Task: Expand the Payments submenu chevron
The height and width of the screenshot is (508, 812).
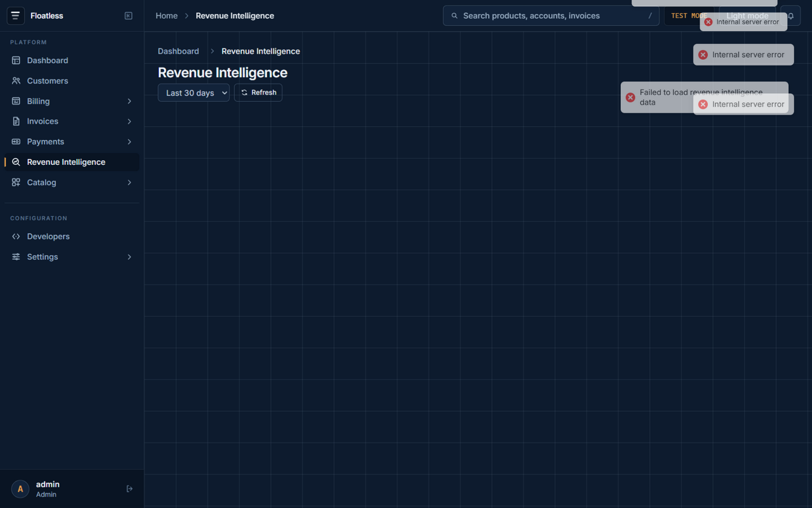Action: coord(129,142)
